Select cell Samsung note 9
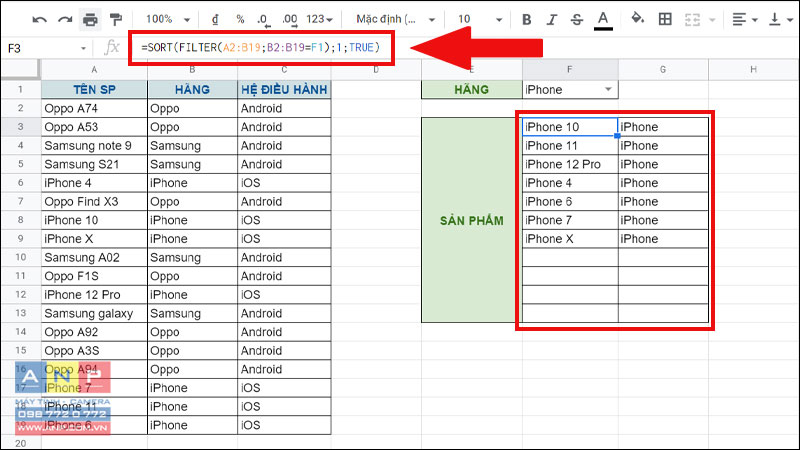 (94, 145)
